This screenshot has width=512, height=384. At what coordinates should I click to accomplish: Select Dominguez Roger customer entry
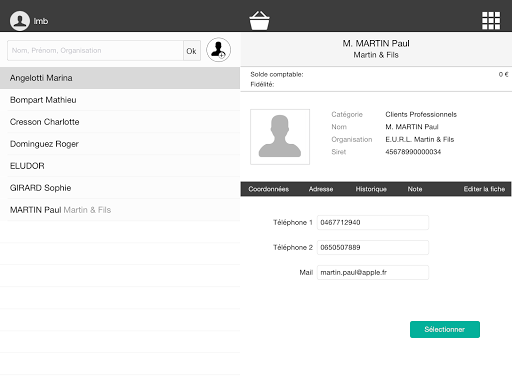[x=120, y=144]
